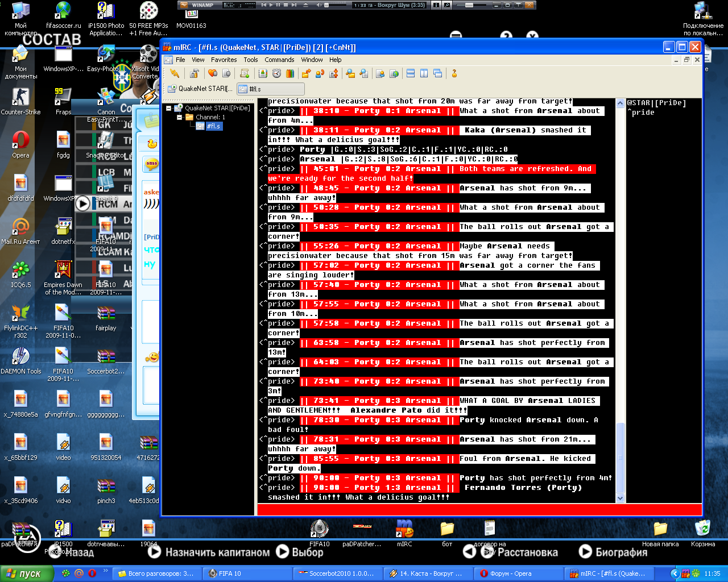Click the Winamp file info button
The height and width of the screenshot is (582, 728).
tap(436, 5)
